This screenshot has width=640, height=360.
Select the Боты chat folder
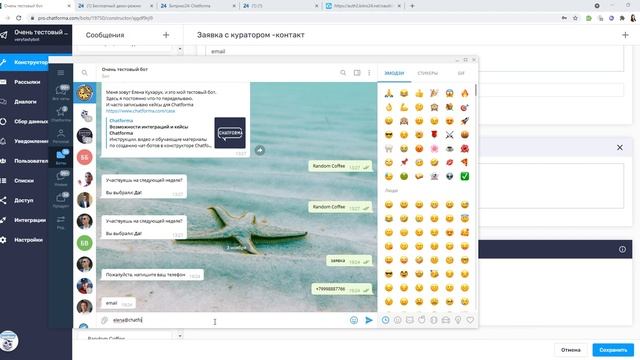coord(61,157)
